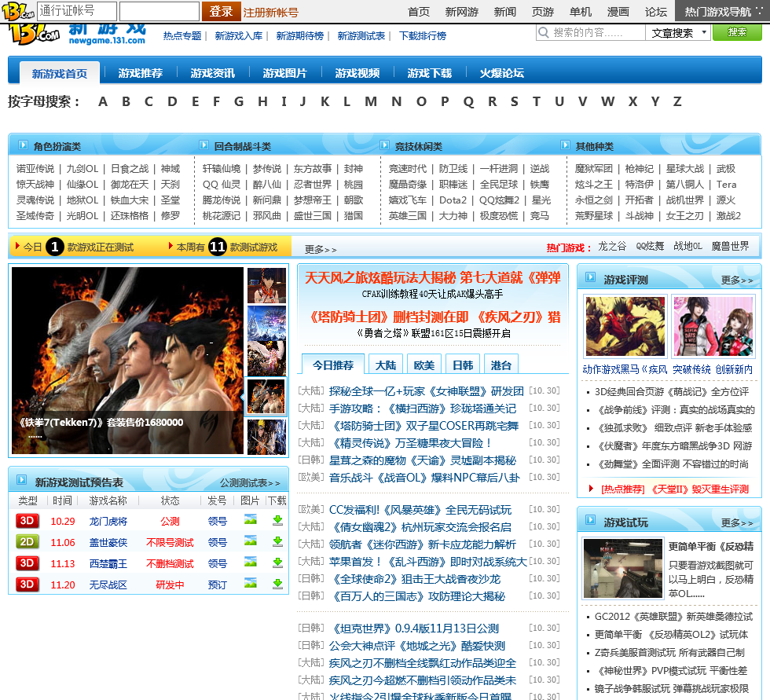Screen dimensions: 770x700
Task: Filter games by letter Z
Action: [677, 101]
